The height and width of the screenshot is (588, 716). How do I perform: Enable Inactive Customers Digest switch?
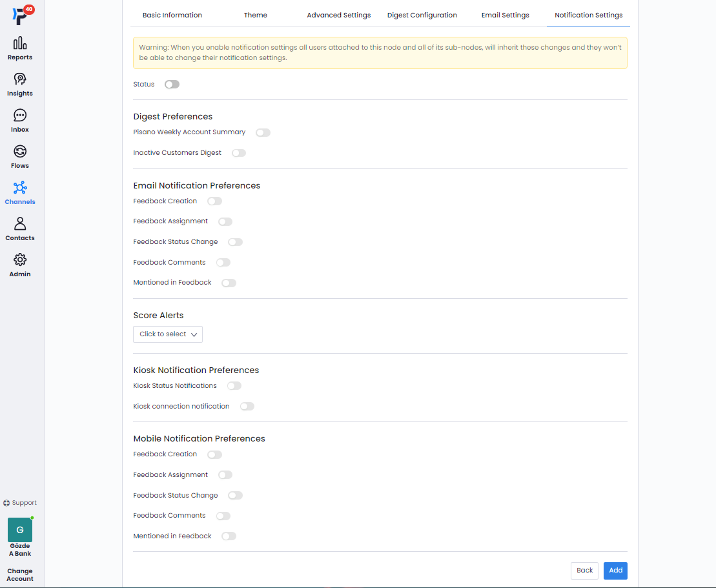pos(239,154)
